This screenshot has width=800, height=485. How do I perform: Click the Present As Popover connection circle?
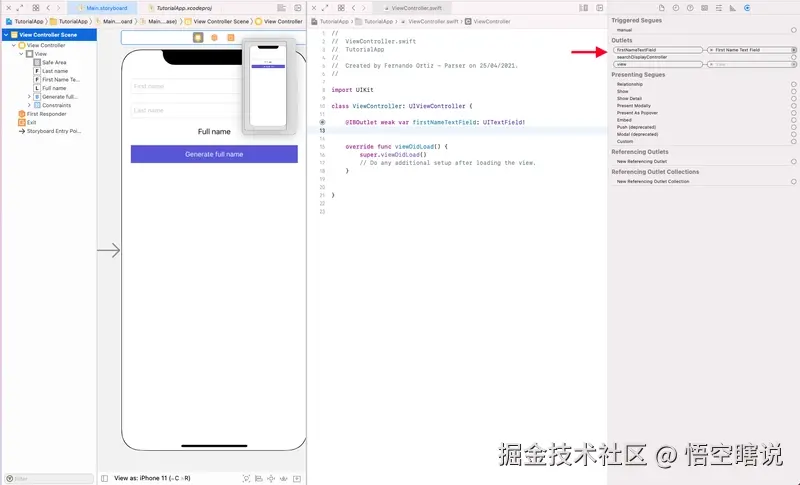click(x=794, y=113)
